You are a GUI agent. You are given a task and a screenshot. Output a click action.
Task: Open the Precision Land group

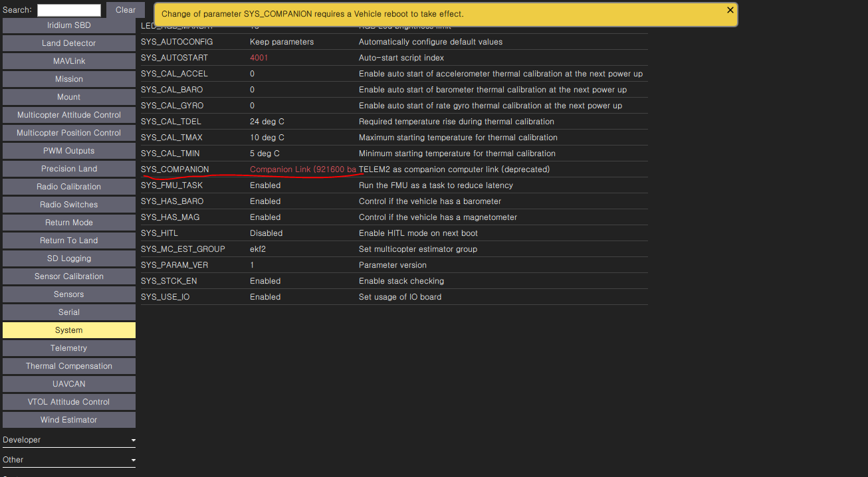68,168
